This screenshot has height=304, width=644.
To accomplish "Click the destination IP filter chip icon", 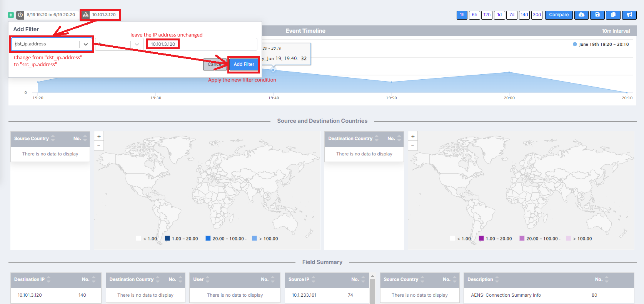I will pyautogui.click(x=86, y=15).
